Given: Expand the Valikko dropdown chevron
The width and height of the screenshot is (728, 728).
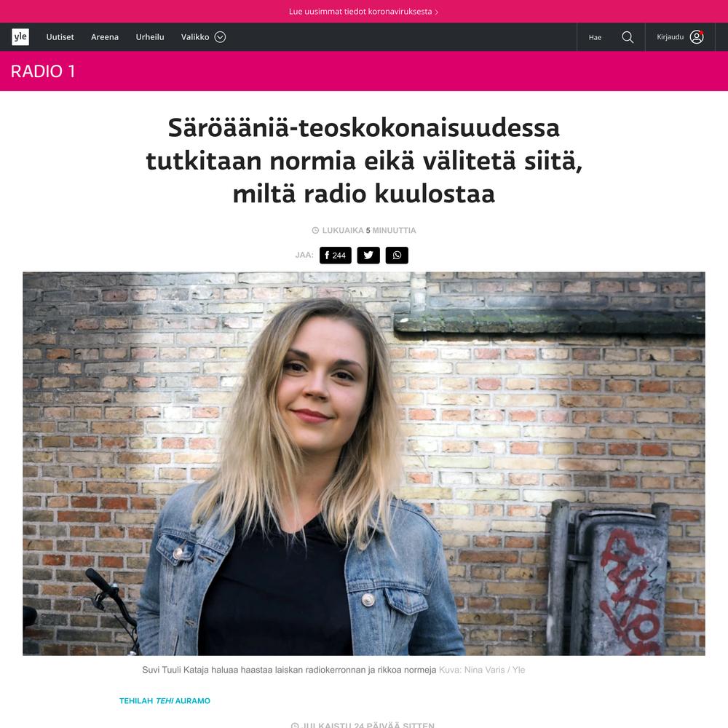Looking at the screenshot, I should click(x=220, y=37).
